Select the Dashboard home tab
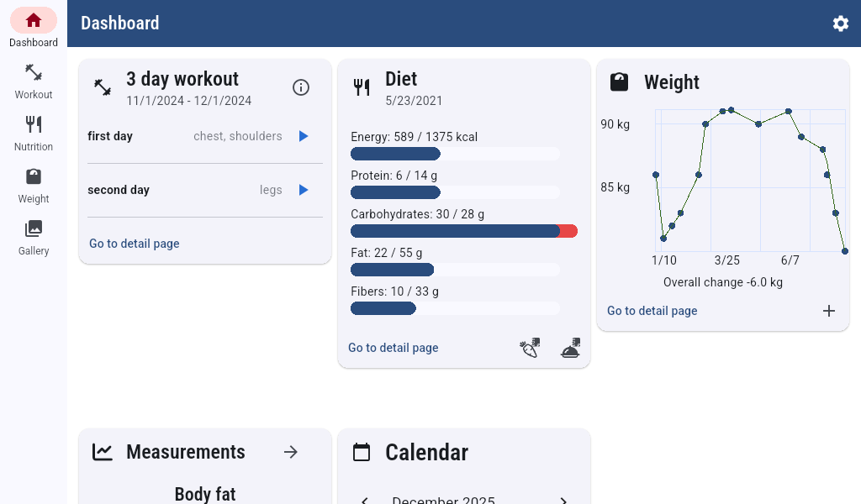The image size is (861, 504). pos(34,28)
